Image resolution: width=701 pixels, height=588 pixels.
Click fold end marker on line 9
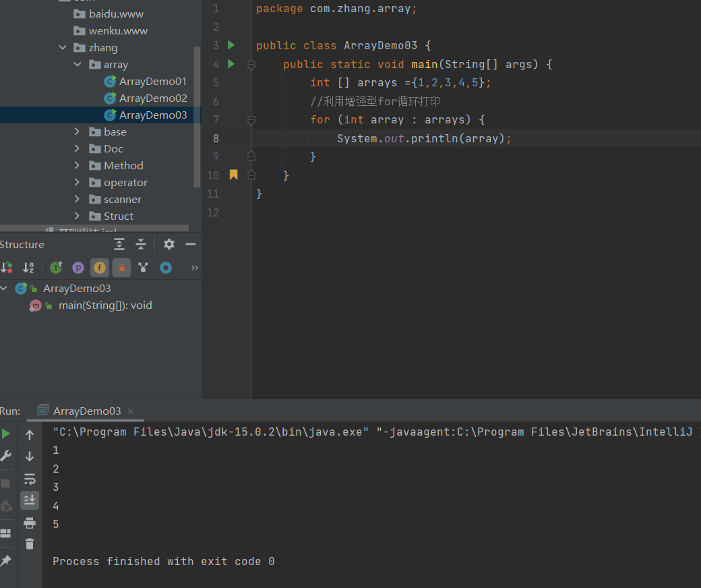click(251, 156)
